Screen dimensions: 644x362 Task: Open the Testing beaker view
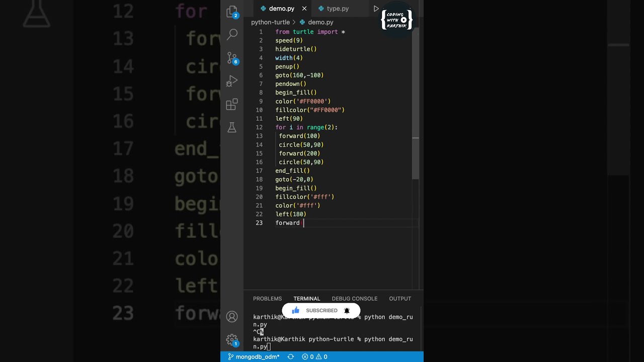[232, 128]
